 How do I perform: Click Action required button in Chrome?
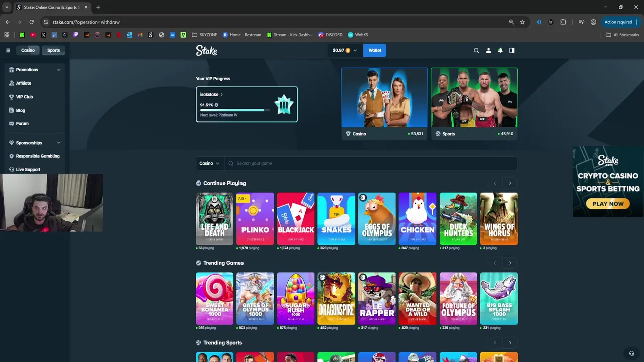pyautogui.click(x=618, y=22)
